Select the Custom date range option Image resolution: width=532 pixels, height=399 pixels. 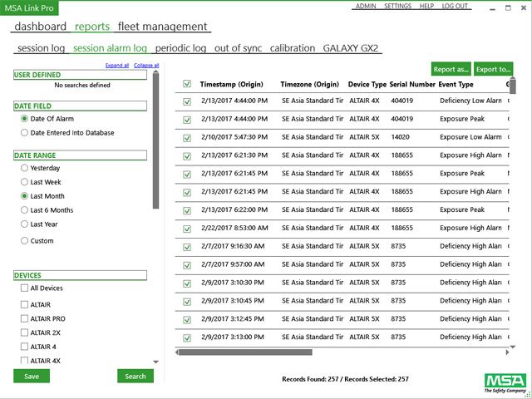[25, 241]
